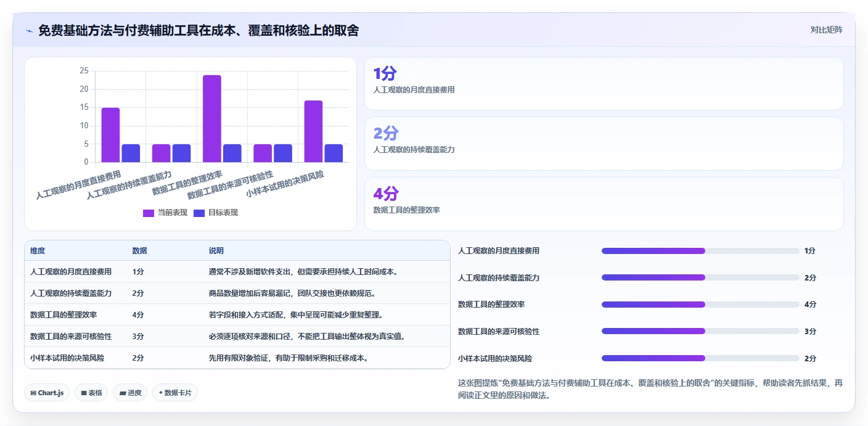Screen dimensions: 868x426
Task: Click the progress bar for 小样本试用的决策风险
Action: pos(700,358)
